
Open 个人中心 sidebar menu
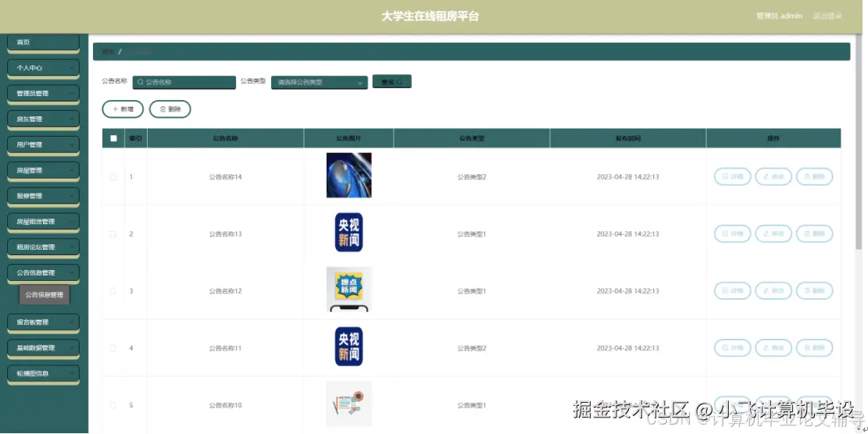43,68
